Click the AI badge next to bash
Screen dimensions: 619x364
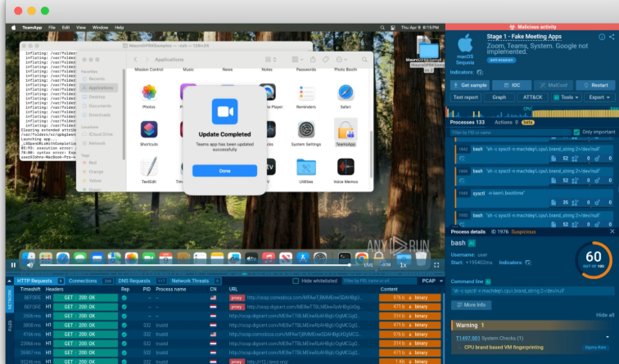472,243
